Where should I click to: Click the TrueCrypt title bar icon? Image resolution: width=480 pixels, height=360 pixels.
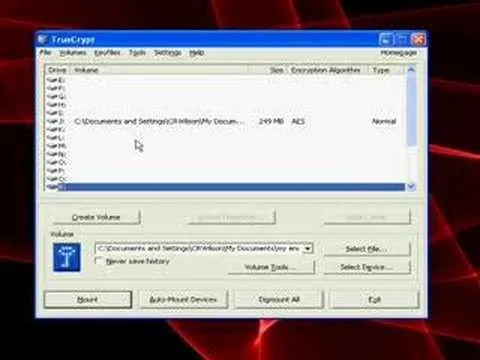(43, 40)
